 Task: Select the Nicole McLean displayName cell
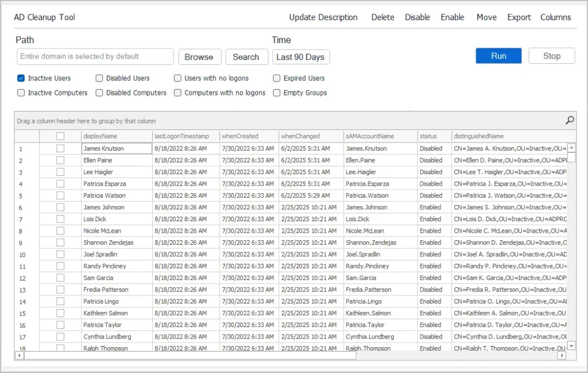117,231
